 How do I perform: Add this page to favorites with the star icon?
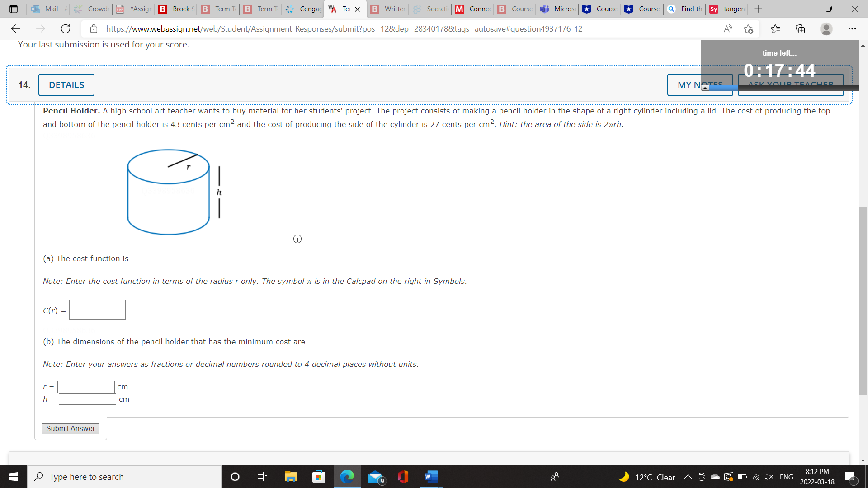point(748,28)
